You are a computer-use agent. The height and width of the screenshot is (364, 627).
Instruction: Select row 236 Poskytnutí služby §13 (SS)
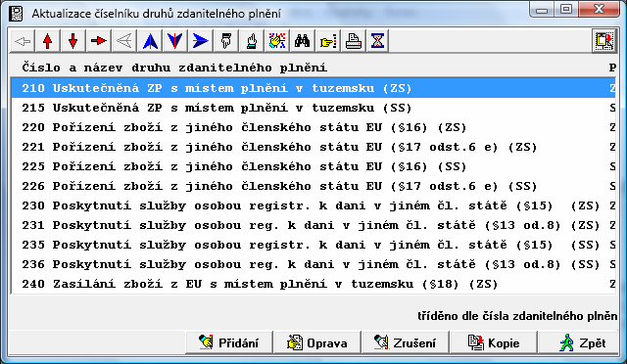coord(313,264)
